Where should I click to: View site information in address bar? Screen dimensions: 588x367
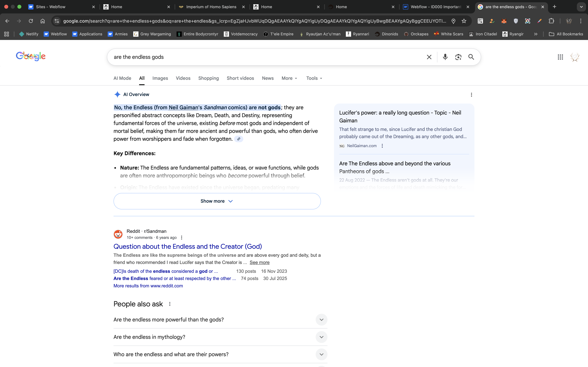pos(57,21)
